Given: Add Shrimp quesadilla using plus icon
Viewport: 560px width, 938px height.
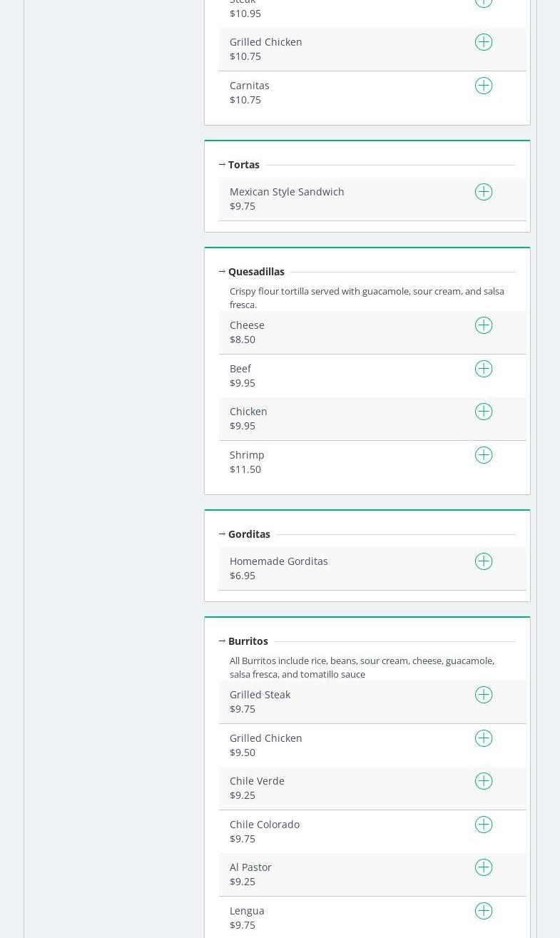Looking at the screenshot, I should [x=484, y=455].
